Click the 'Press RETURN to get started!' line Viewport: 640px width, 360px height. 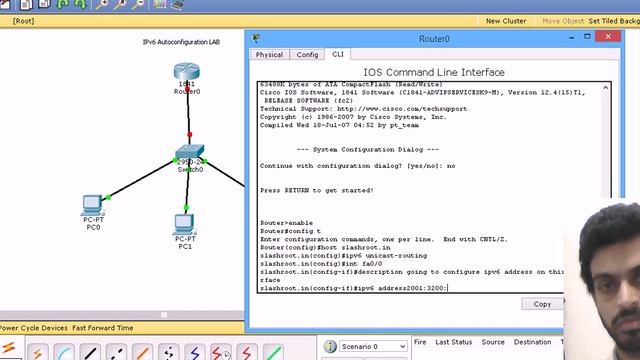(x=317, y=190)
